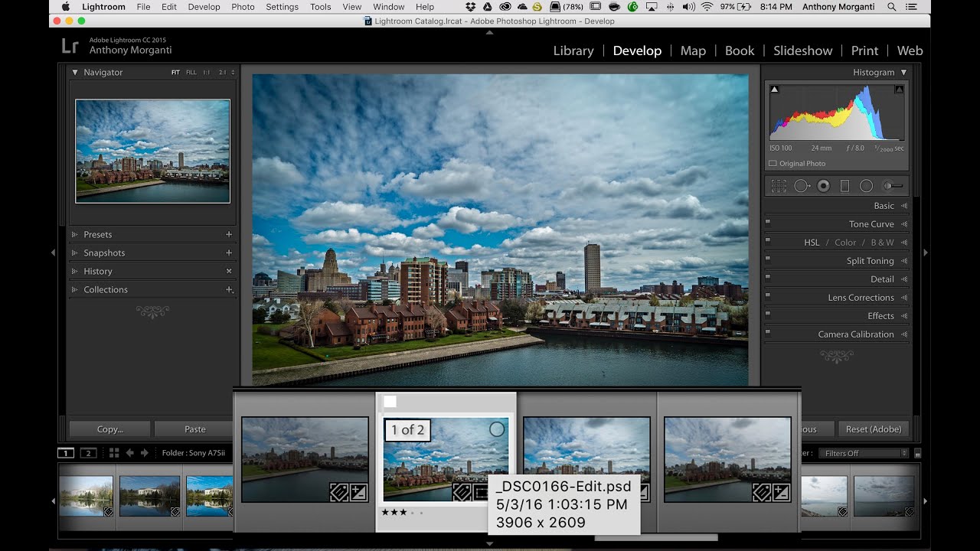Open Grid view icon in filmstrip bar
Screen dimensions: 980x551
coord(114,453)
